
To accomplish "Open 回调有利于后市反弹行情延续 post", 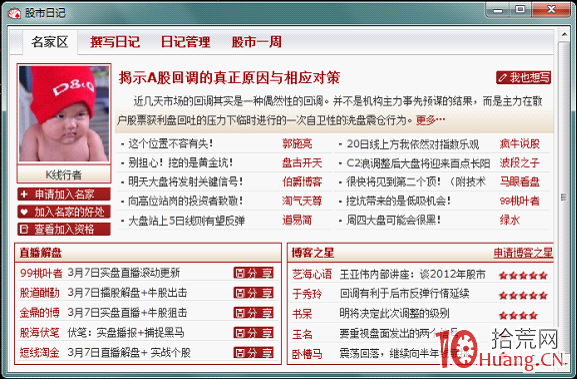I will click(404, 294).
